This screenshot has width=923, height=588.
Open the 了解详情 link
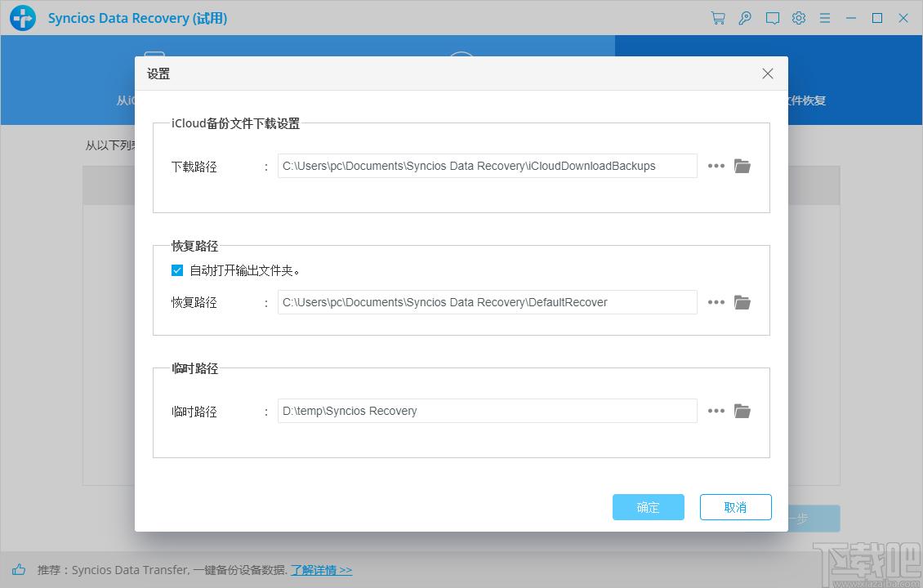[321, 570]
